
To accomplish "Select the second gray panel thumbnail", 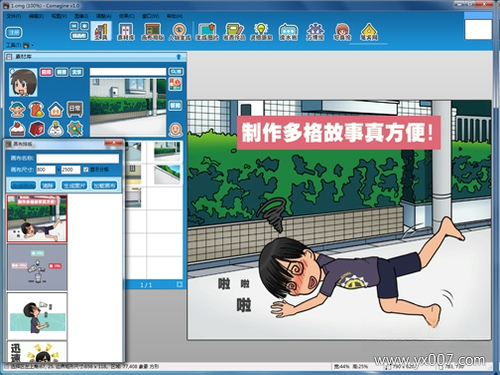I will point(37,268).
